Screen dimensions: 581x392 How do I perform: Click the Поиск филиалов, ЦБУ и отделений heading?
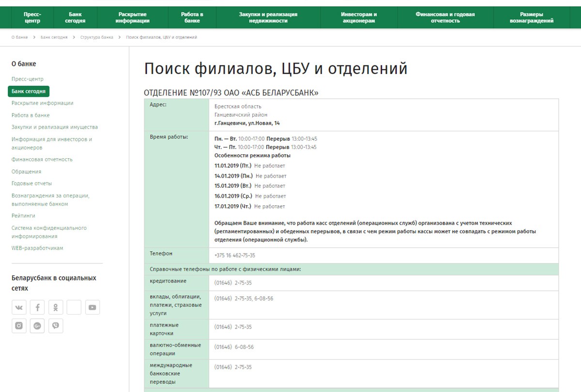(x=275, y=69)
